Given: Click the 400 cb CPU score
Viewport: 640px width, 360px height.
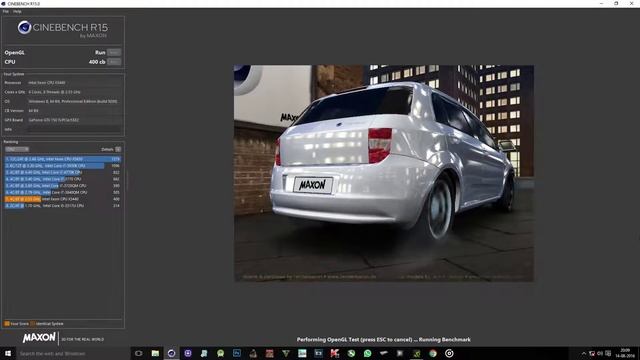Looking at the screenshot, I should (x=97, y=62).
